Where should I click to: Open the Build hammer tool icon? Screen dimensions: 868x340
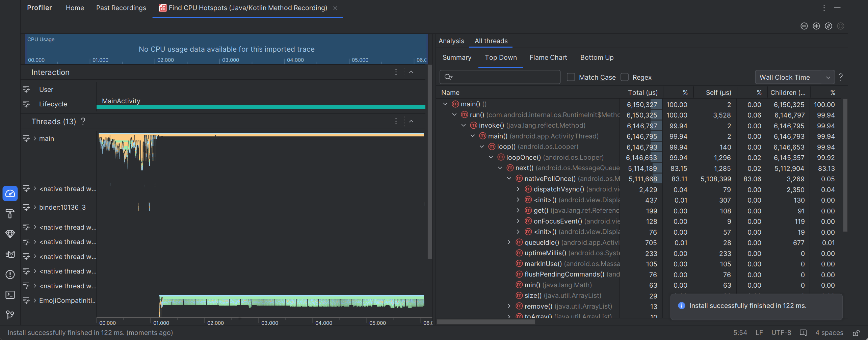[10, 214]
